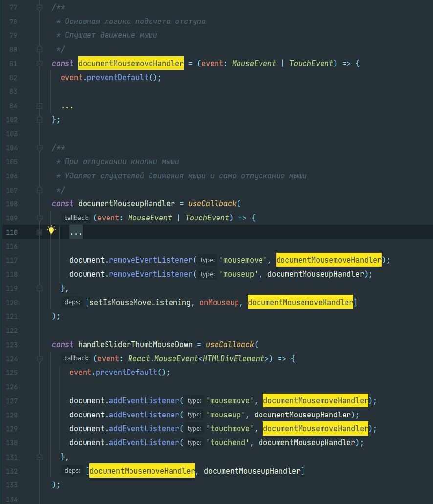Click the 'type:' hint before 'touchend'
This screenshot has width=433, height=504.
tap(195, 443)
